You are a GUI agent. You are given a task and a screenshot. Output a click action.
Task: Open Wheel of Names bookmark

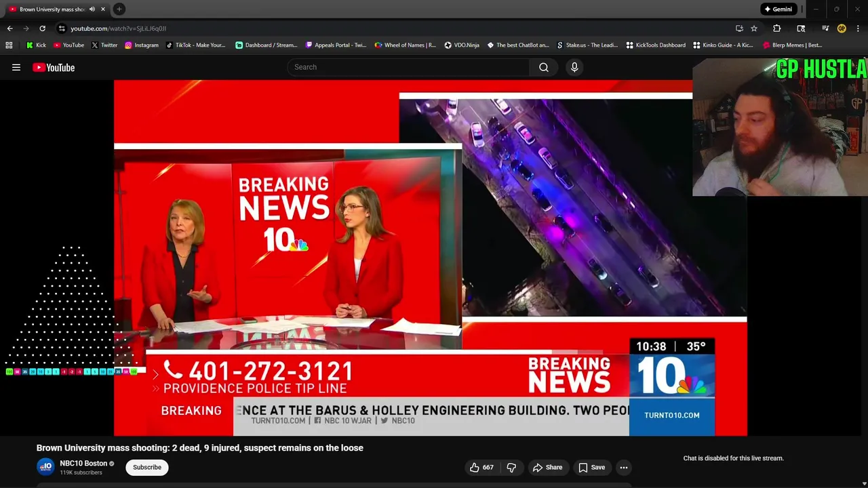click(x=405, y=45)
